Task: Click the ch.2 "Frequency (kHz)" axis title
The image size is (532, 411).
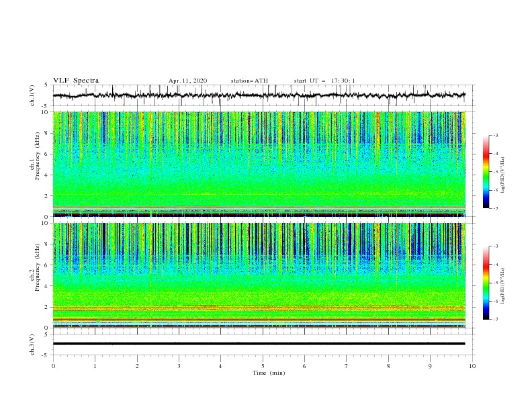Action: point(37,267)
